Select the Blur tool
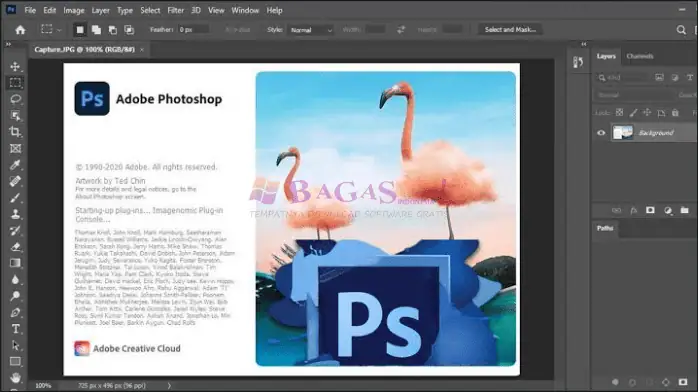This screenshot has width=698, height=392. coord(15,279)
